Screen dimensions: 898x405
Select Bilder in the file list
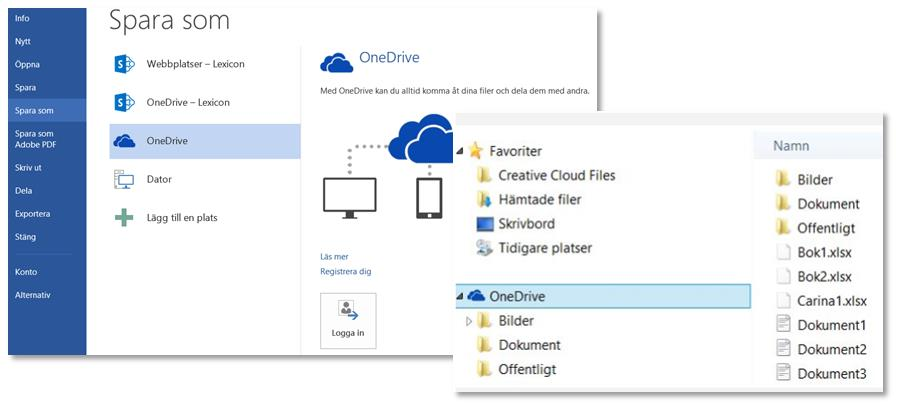tap(815, 180)
